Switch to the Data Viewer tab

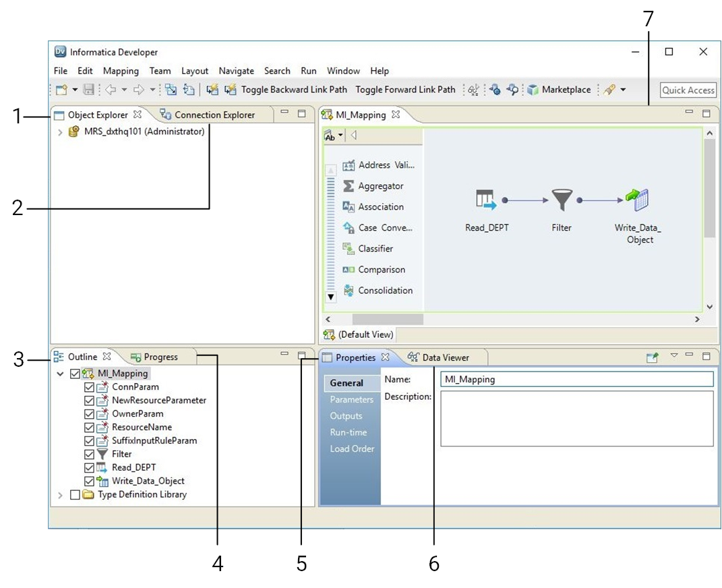pyautogui.click(x=445, y=357)
